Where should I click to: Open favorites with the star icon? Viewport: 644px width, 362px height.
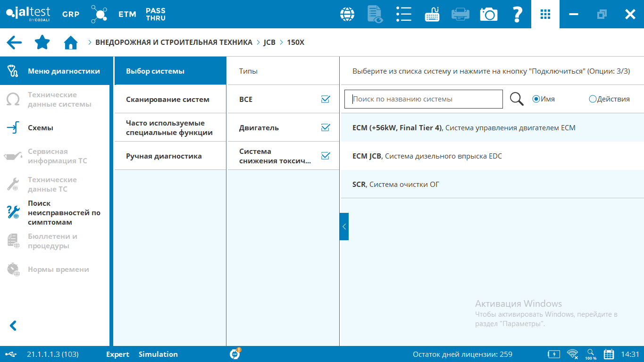[x=42, y=42]
